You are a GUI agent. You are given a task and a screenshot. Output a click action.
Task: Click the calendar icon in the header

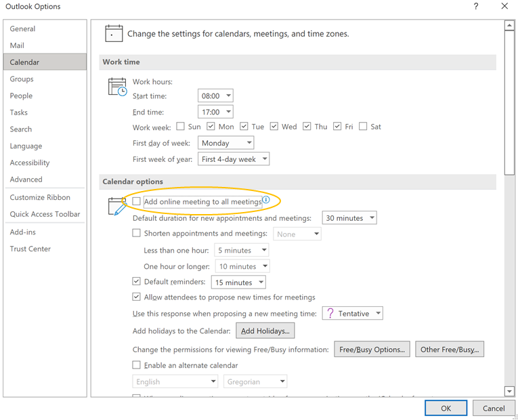(114, 33)
